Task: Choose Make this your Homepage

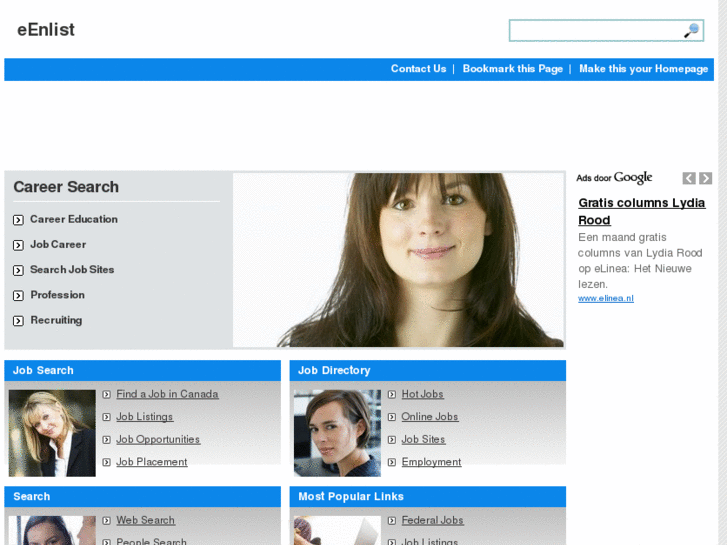Action: tap(644, 69)
